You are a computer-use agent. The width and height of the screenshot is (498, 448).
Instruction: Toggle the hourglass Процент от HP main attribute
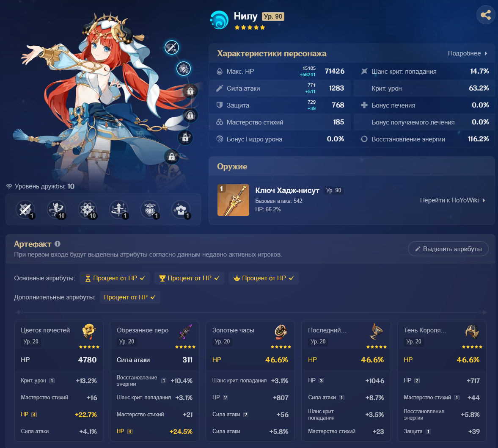point(115,278)
